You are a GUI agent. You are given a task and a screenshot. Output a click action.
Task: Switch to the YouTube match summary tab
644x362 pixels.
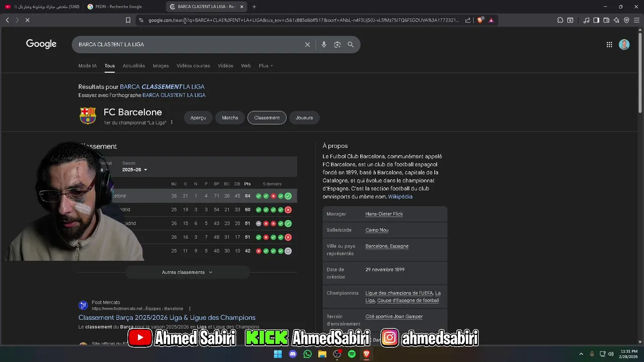(42, 7)
